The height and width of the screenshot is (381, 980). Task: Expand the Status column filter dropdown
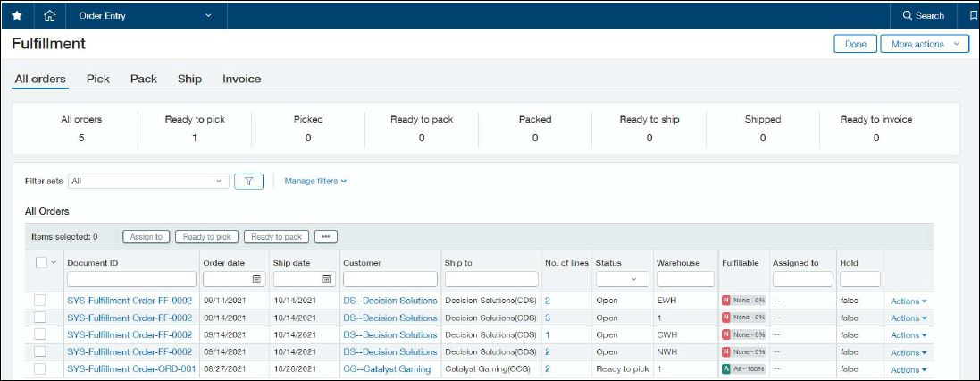pos(621,279)
